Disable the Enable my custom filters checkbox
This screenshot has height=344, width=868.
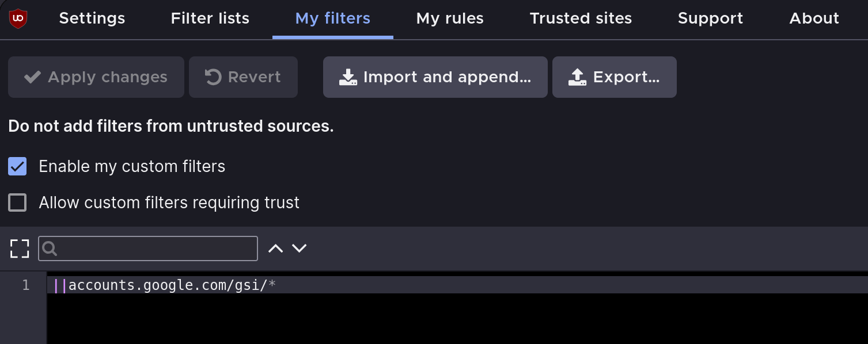click(x=17, y=167)
